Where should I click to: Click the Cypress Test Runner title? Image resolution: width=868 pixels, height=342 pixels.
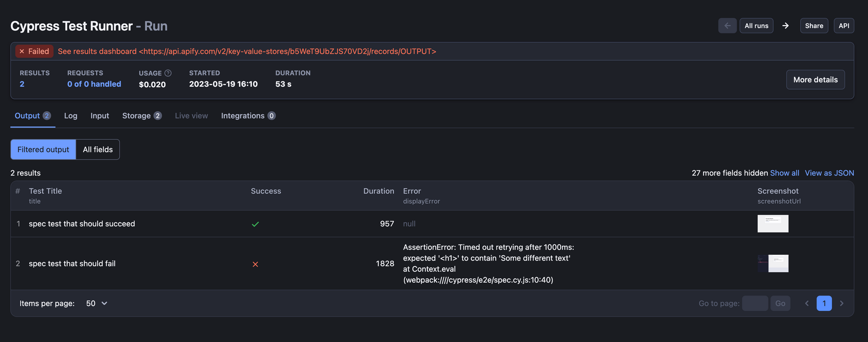[x=72, y=26]
